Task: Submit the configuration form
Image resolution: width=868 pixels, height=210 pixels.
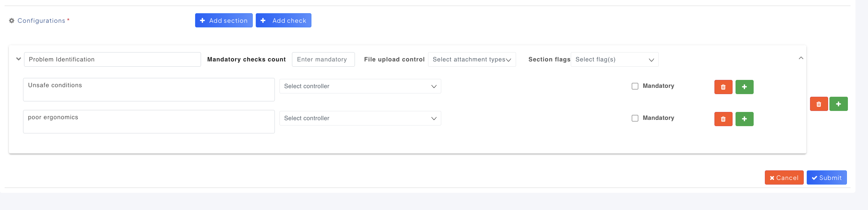Action: click(x=826, y=178)
